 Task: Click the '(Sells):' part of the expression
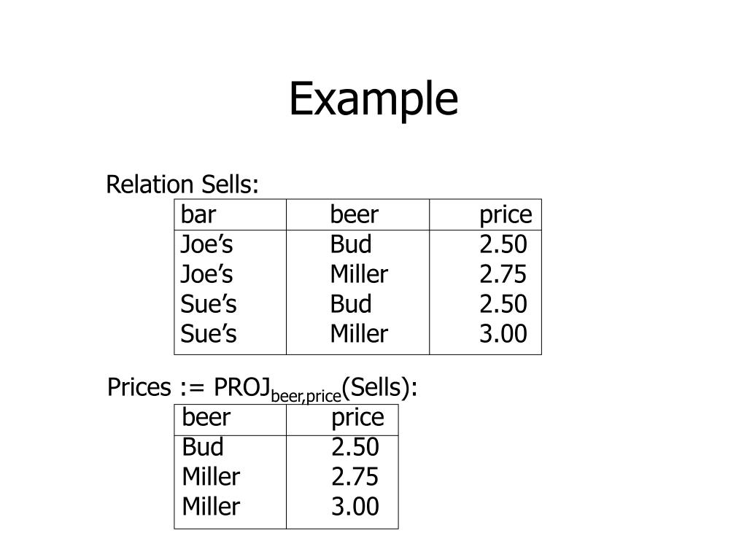click(379, 387)
